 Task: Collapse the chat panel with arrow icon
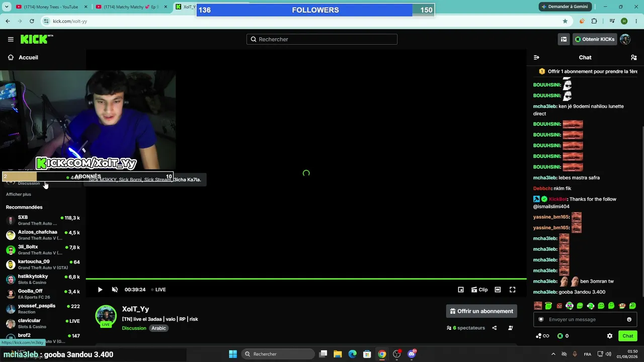click(536, 57)
